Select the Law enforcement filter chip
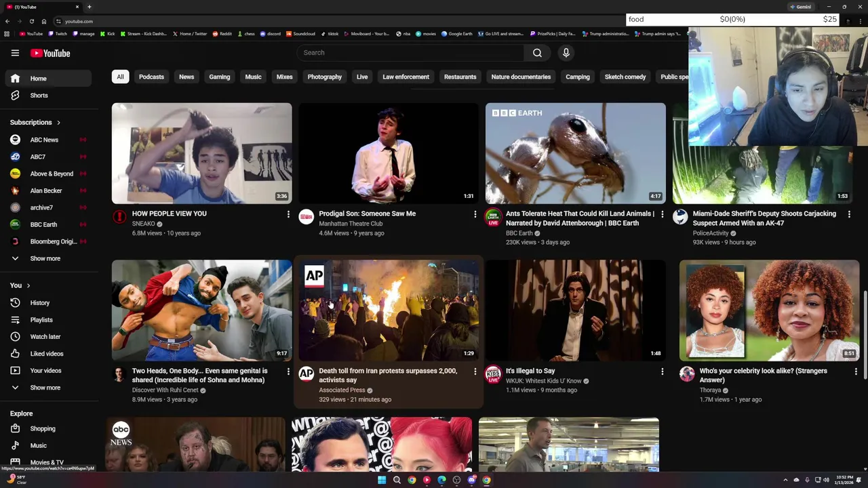The height and width of the screenshot is (488, 868). 406,77
